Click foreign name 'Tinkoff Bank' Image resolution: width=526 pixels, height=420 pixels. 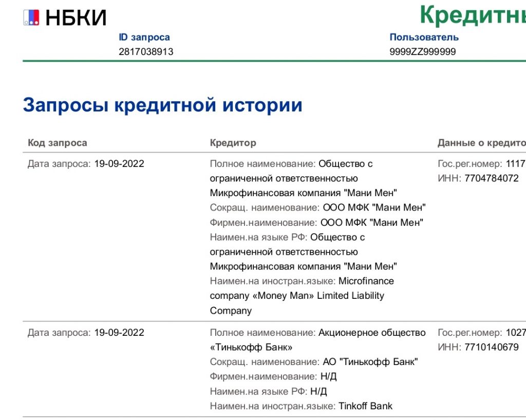pyautogui.click(x=365, y=406)
